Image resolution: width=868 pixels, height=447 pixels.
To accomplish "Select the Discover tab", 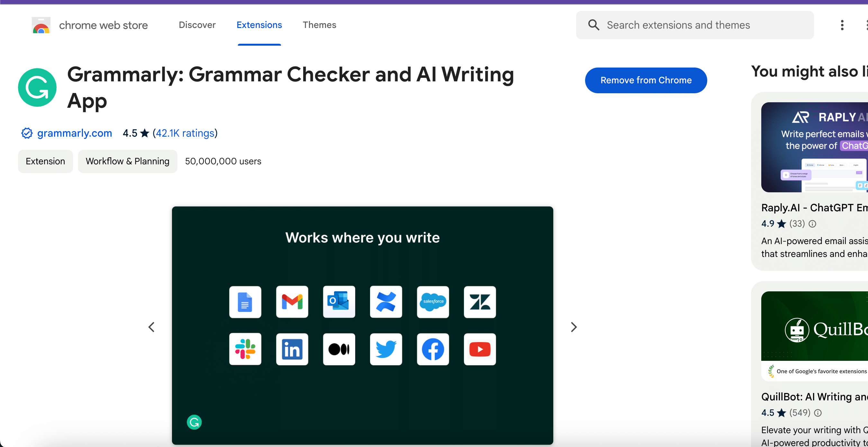I will click(x=197, y=24).
